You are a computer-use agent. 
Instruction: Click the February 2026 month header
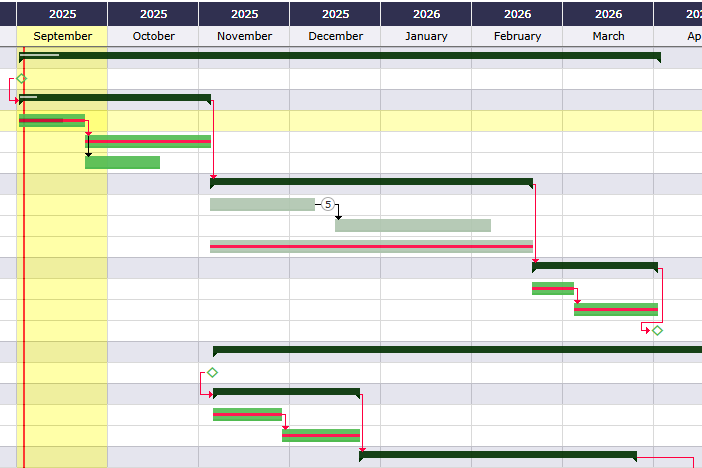pyautogui.click(x=517, y=36)
